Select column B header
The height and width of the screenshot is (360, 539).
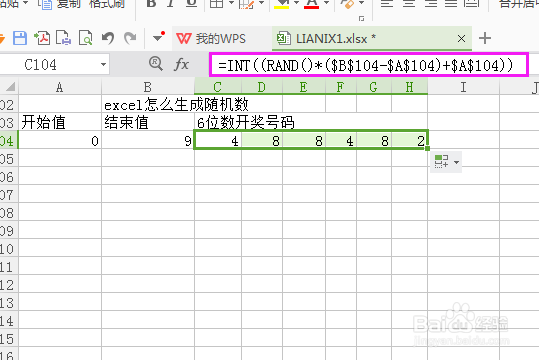(x=148, y=87)
